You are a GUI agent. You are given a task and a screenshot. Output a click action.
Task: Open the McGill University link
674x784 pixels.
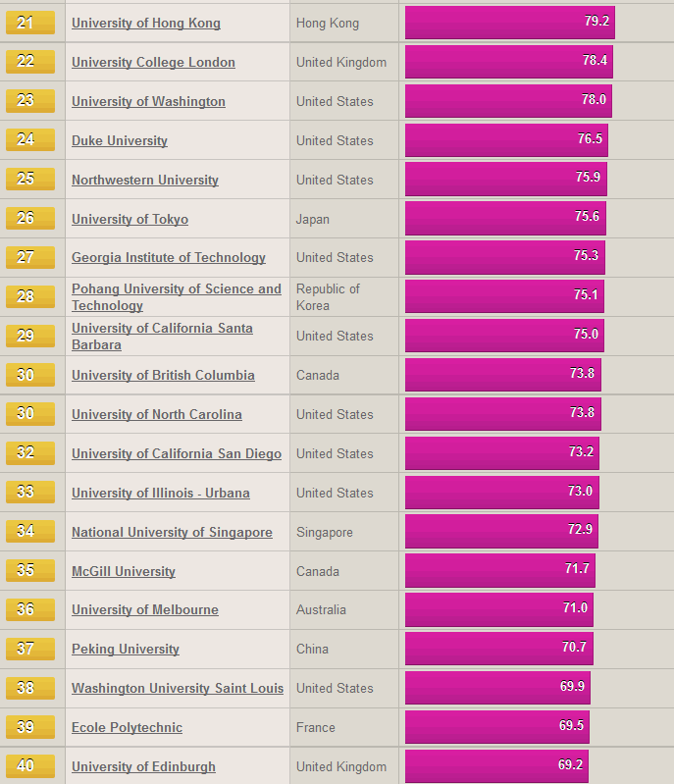(x=124, y=571)
